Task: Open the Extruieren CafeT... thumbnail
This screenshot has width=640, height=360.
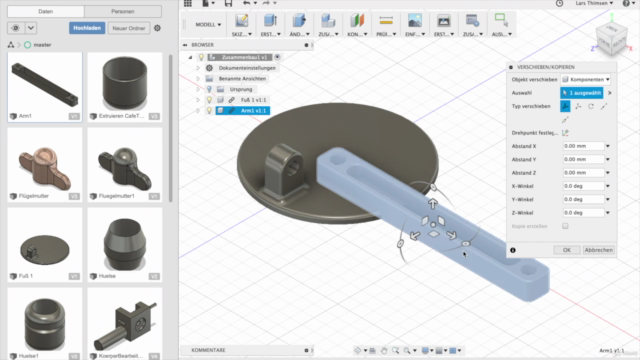Action: (x=125, y=87)
